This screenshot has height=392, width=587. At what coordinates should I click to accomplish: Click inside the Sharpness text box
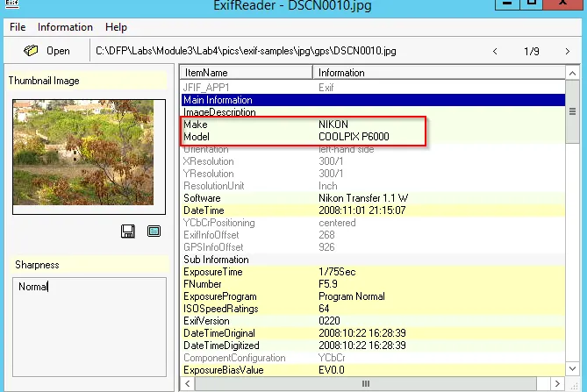[x=89, y=324]
